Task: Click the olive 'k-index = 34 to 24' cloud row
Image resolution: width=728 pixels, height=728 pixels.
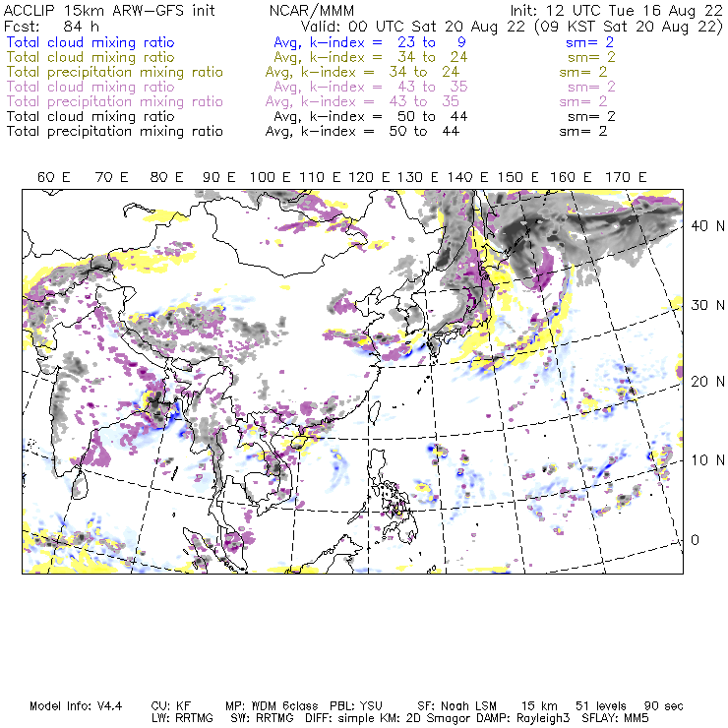Action: click(389, 57)
